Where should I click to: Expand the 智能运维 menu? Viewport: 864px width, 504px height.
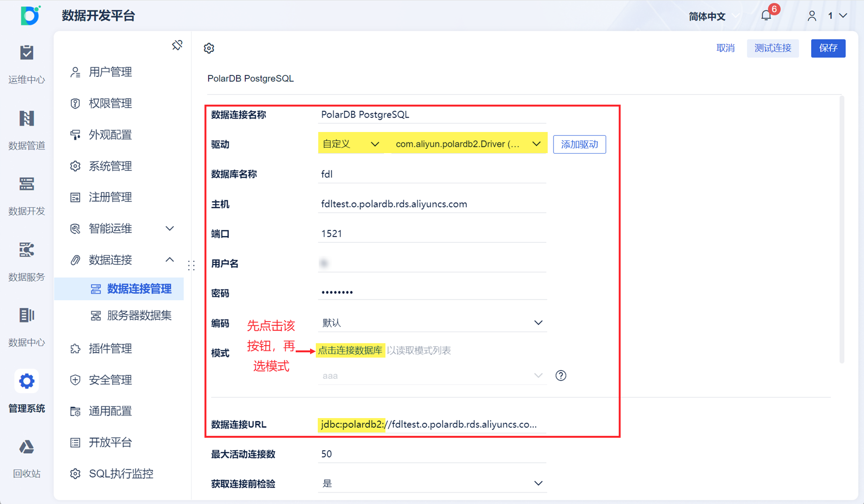point(170,228)
